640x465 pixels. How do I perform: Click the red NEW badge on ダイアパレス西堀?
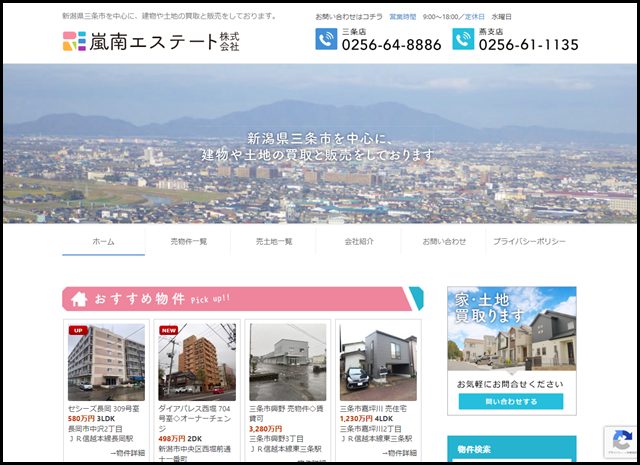pyautogui.click(x=169, y=330)
